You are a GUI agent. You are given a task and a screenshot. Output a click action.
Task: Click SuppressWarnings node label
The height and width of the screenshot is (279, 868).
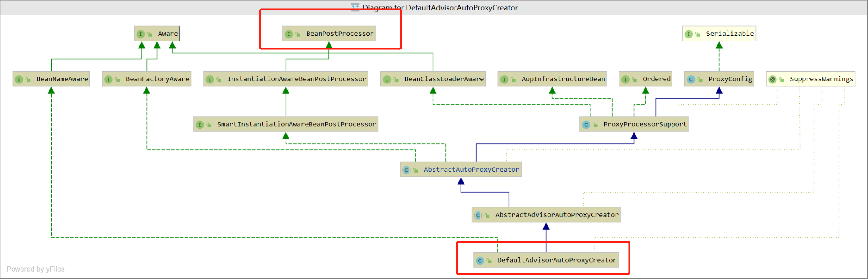tap(821, 79)
